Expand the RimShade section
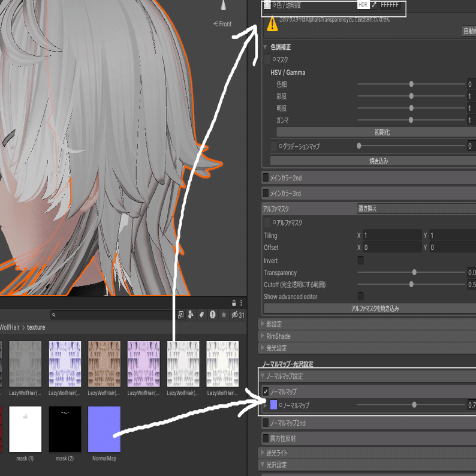Viewport: 476px width, 476px height. click(263, 336)
